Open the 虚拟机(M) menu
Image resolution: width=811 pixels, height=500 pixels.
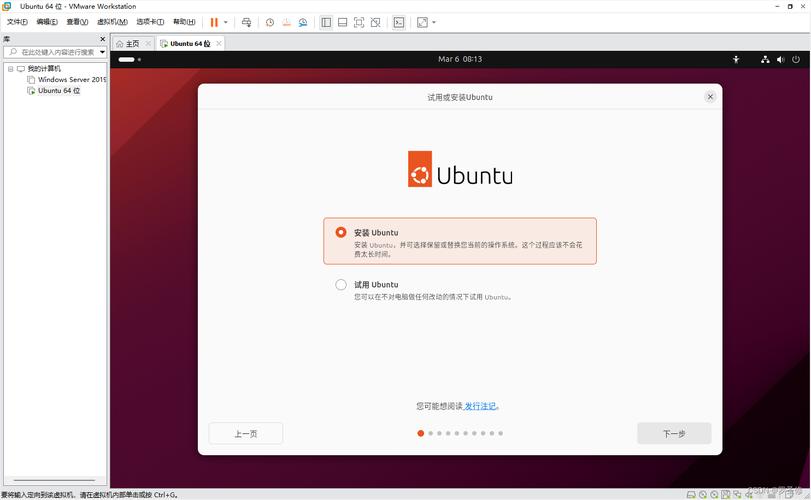point(112,22)
